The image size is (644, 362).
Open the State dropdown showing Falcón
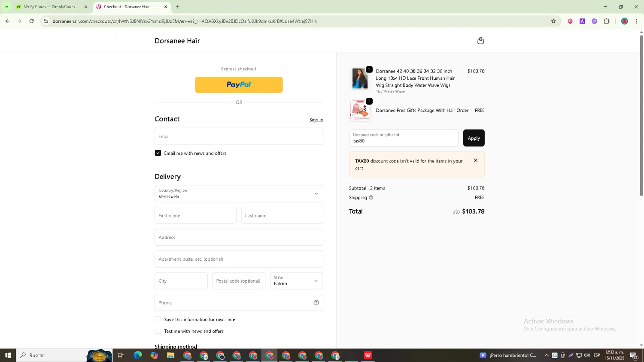(296, 281)
